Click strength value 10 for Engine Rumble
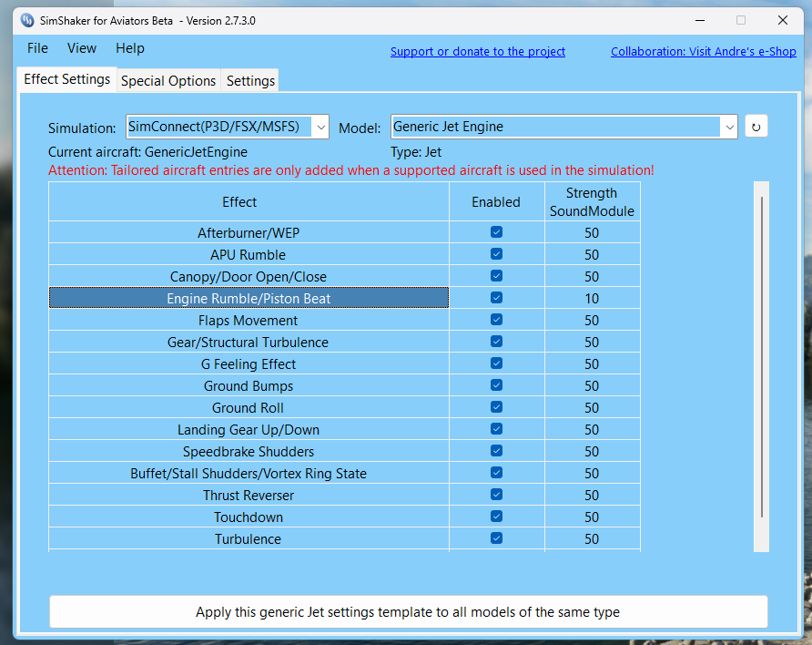 point(593,298)
